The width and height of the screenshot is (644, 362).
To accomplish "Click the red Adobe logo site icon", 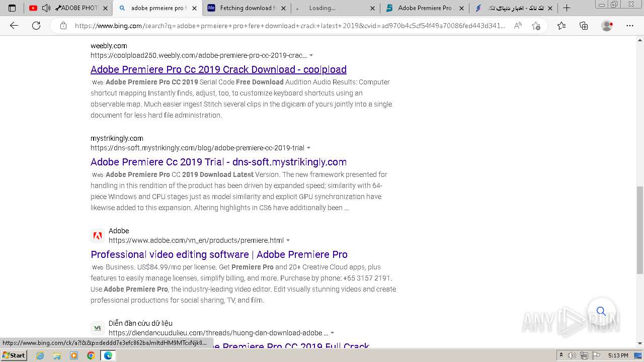I will click(x=98, y=236).
